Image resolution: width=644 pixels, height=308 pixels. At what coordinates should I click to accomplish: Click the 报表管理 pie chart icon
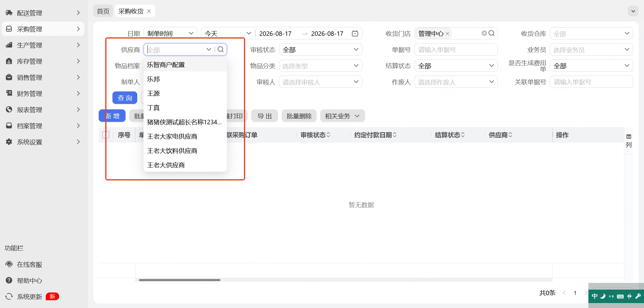[x=9, y=110]
